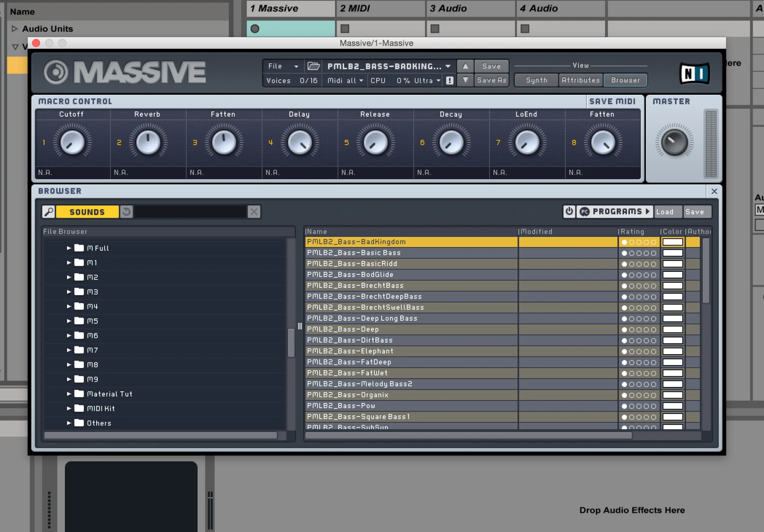The width and height of the screenshot is (764, 532).
Task: Select the Sounds tab in Browser
Action: tap(87, 212)
